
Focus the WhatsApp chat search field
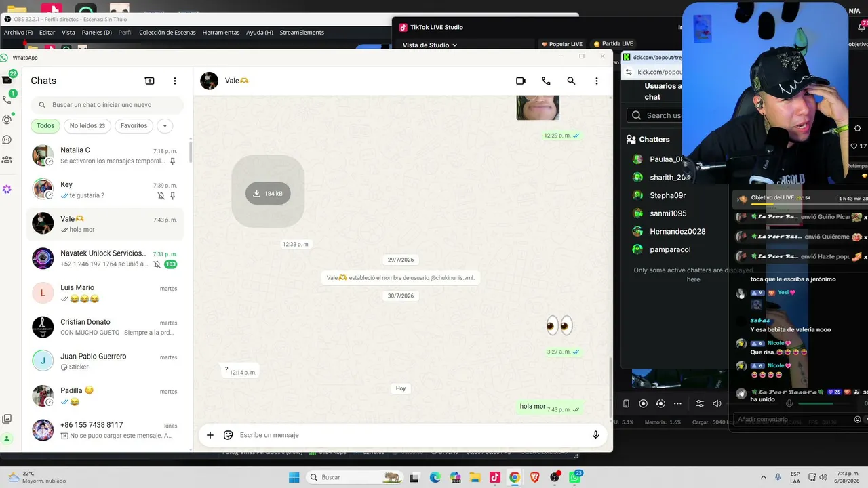[x=107, y=105]
